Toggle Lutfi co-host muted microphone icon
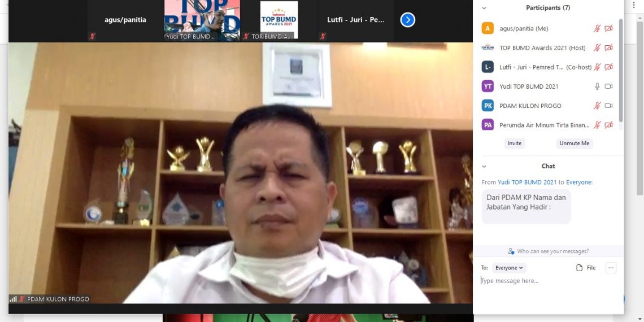The height and width of the screenshot is (322, 644). [x=597, y=67]
